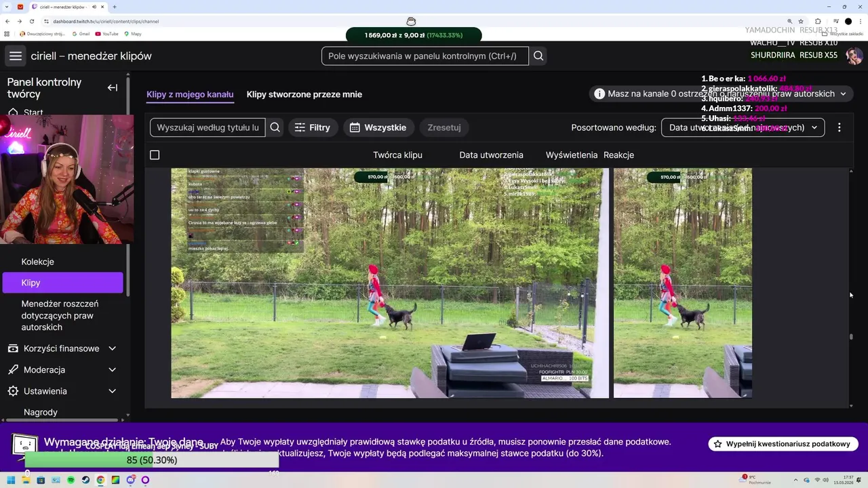
Task: Bookmark this page with star icon
Action: 801,21
